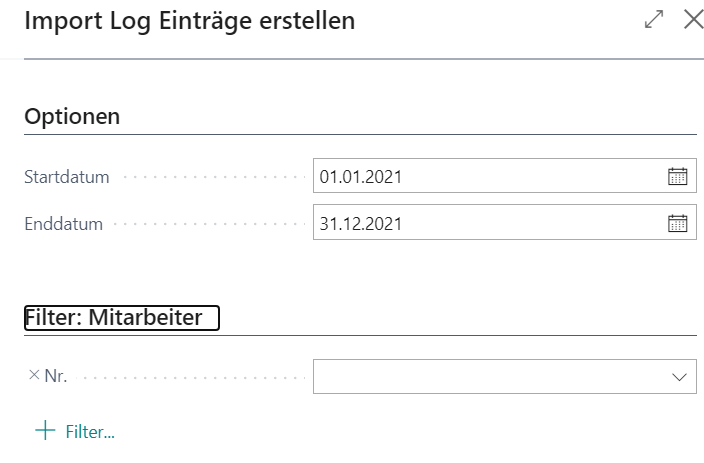Click on the 01.01.2021 date value
This screenshot has height=463, width=704.
click(x=361, y=176)
